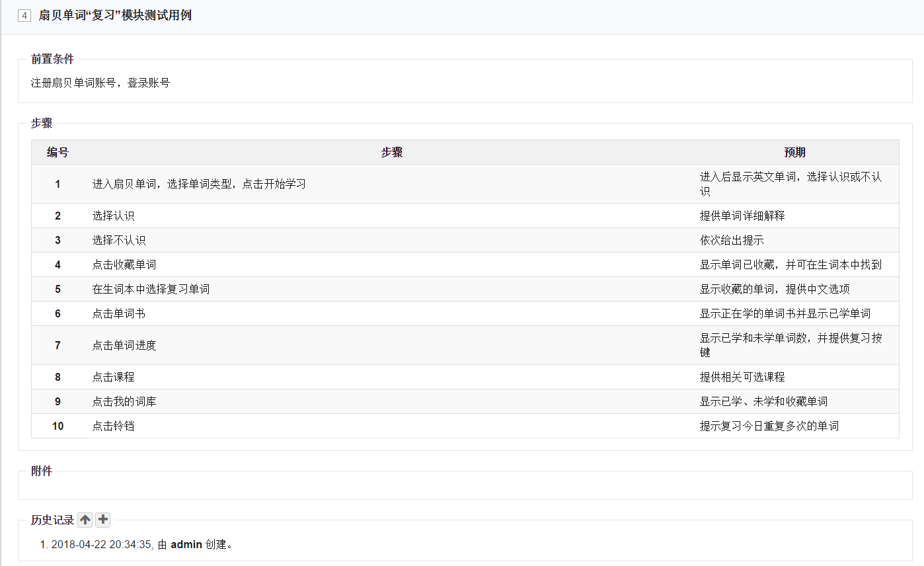
Task: Click step 6 text 点击单词书
Action: [119, 313]
